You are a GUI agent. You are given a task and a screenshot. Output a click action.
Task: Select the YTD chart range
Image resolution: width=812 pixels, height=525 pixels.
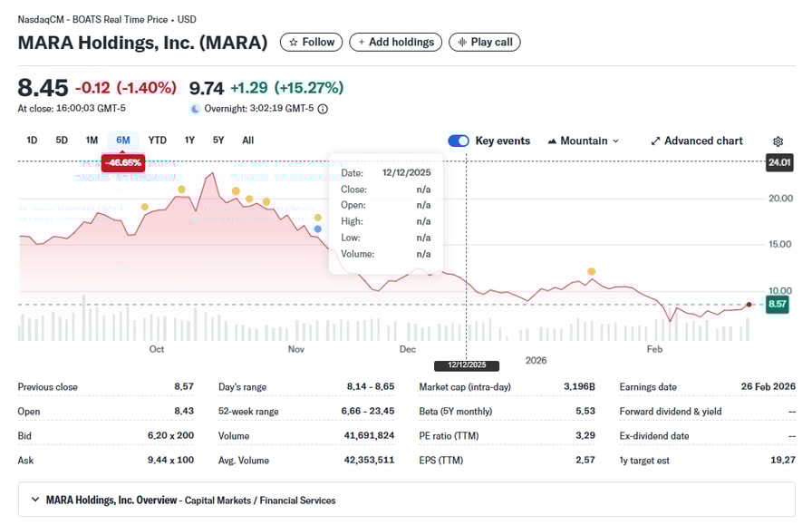(158, 141)
